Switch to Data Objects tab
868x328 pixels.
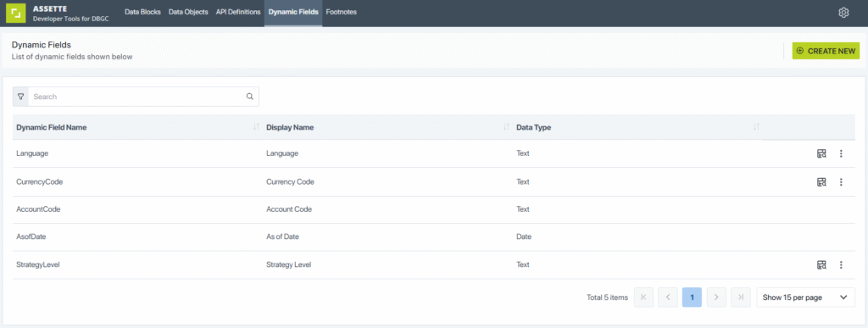(x=188, y=12)
